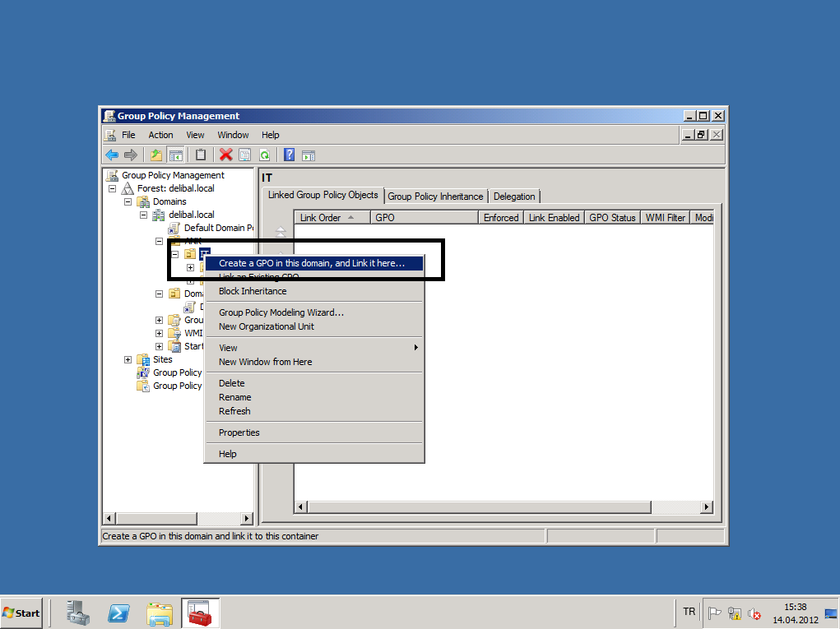
Task: Click the red X Delete toolbar icon
Action: click(x=225, y=155)
